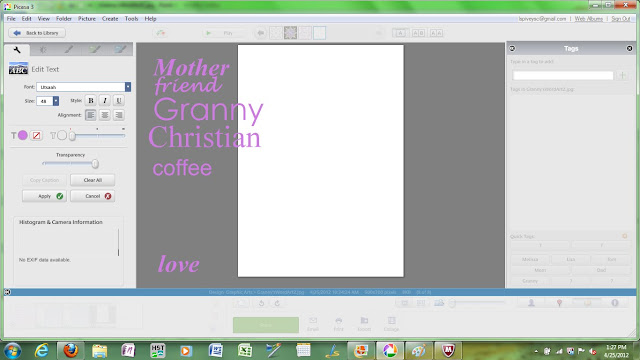
Task: Select the dark patterned thumbnail in toolbar
Action: (x=290, y=33)
